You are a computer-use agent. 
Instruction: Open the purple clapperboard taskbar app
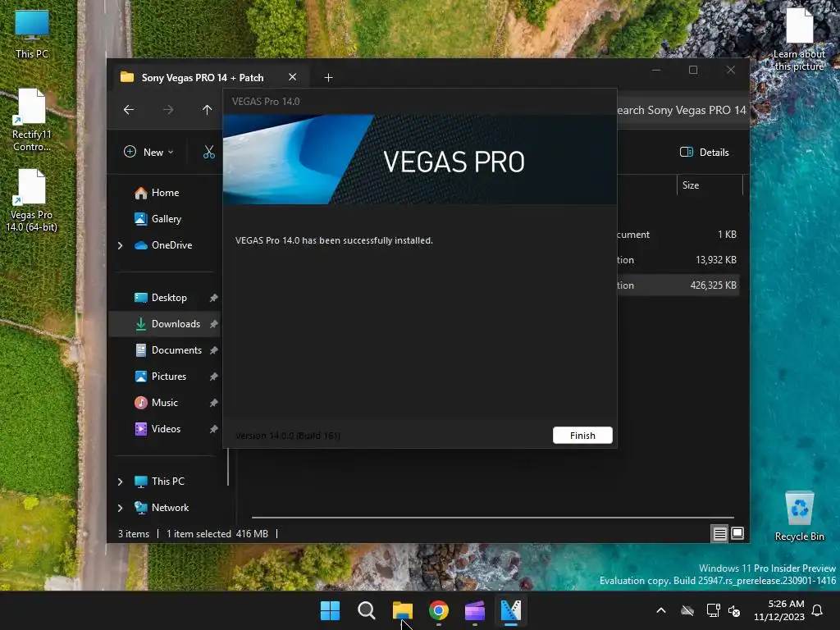(475, 610)
